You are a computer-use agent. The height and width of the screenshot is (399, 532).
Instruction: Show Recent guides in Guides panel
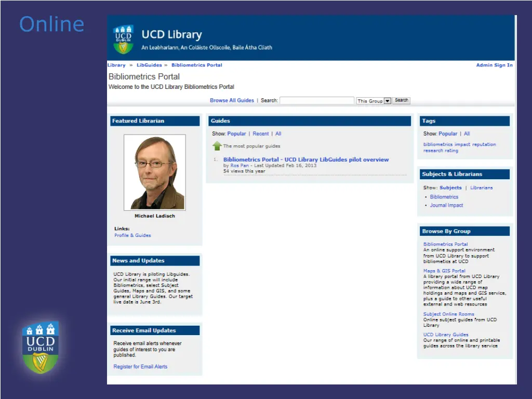pyautogui.click(x=261, y=134)
